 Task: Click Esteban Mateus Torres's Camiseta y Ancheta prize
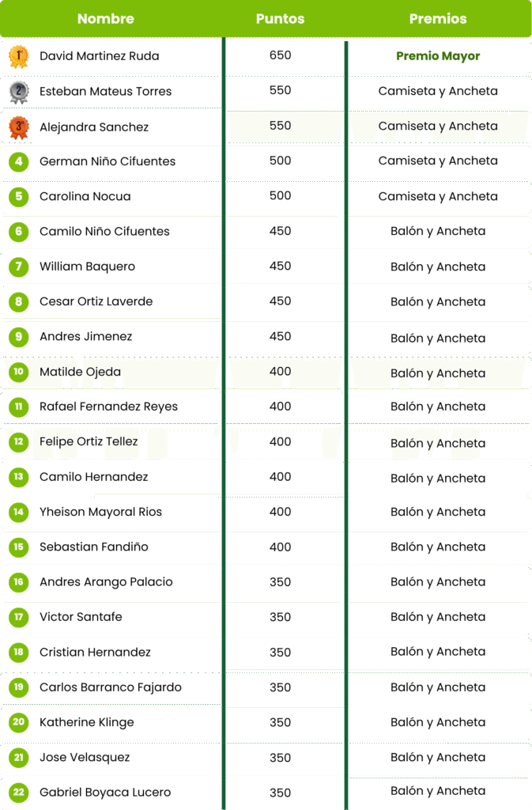438,91
